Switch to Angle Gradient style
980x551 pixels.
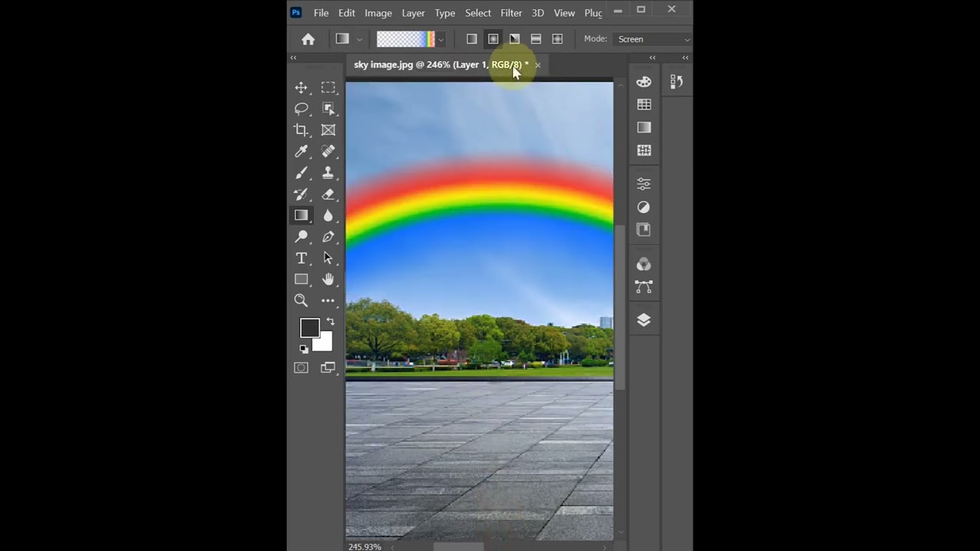(514, 39)
